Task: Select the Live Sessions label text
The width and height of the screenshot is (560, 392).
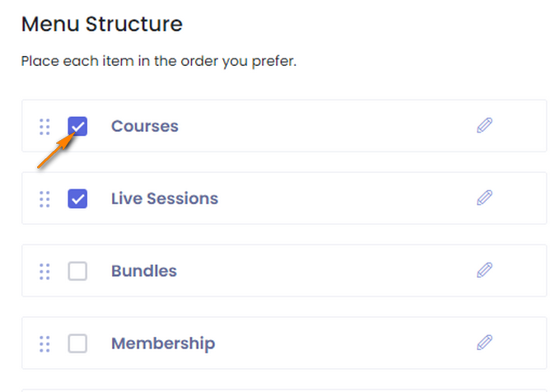Action: 165,198
